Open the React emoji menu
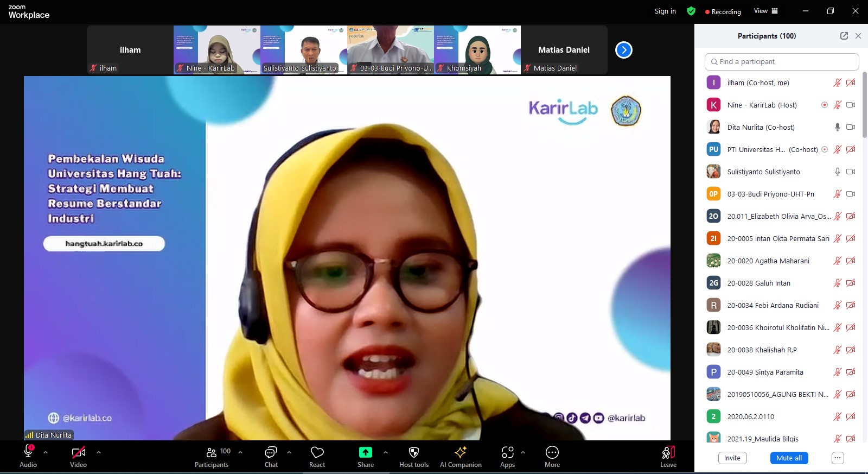 click(x=317, y=456)
